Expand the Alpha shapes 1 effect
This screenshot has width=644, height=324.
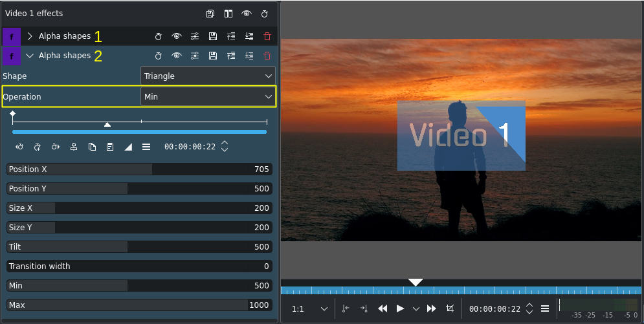tap(30, 36)
